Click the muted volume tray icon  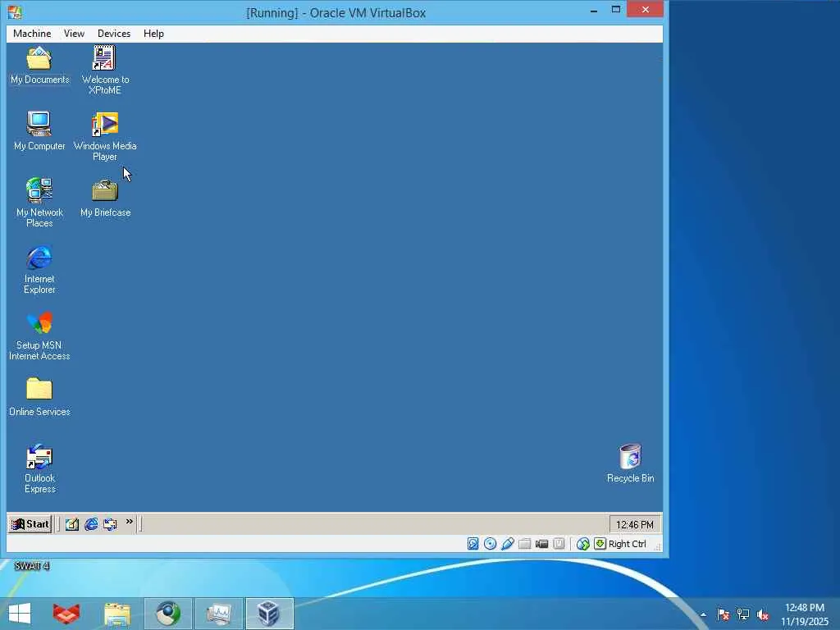pos(763,614)
